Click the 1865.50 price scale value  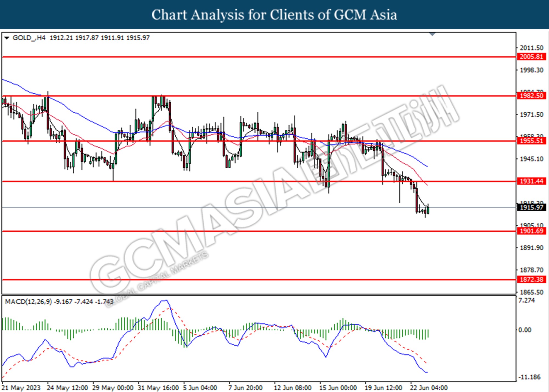[532, 292]
